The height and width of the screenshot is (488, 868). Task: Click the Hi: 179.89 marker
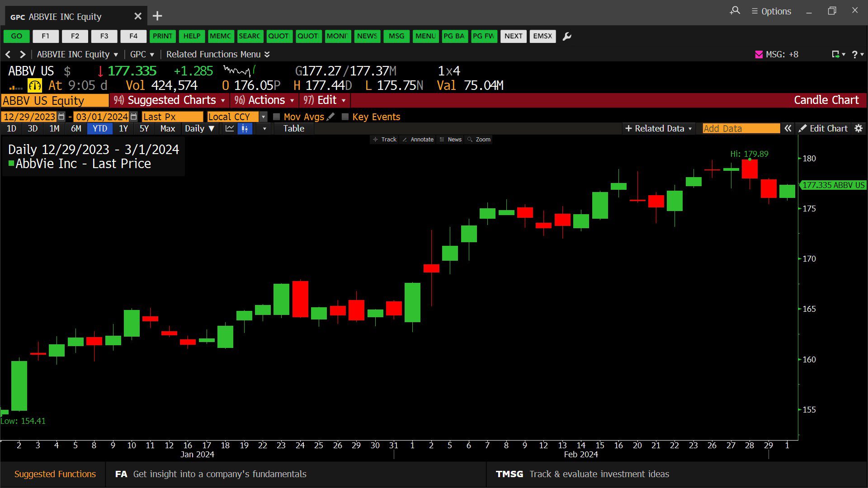749,154
